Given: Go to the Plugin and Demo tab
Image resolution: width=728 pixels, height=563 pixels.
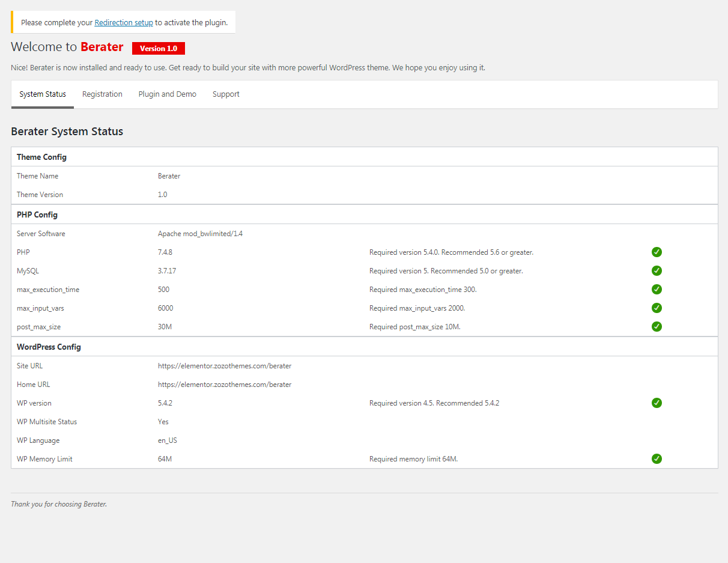Looking at the screenshot, I should [168, 94].
